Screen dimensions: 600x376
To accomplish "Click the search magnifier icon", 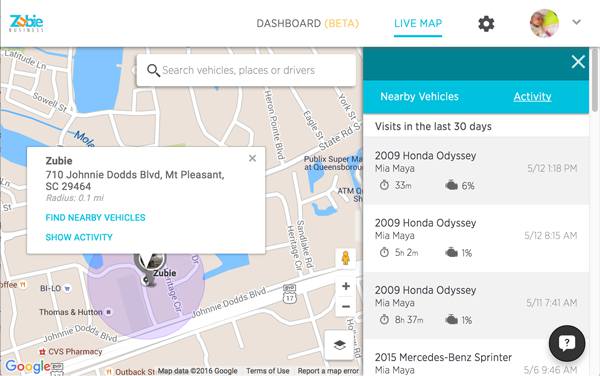I will (x=153, y=70).
